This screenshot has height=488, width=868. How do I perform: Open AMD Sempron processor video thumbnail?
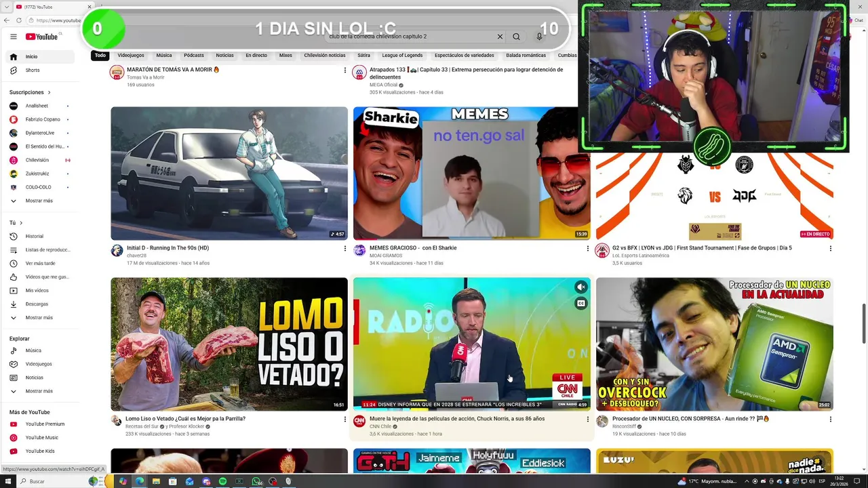[715, 344]
